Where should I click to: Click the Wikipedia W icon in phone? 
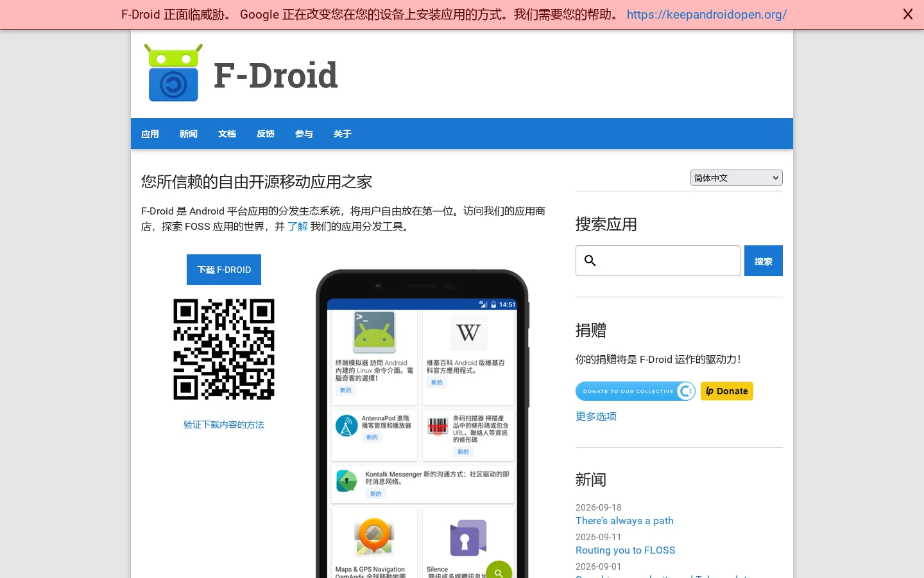coord(468,332)
